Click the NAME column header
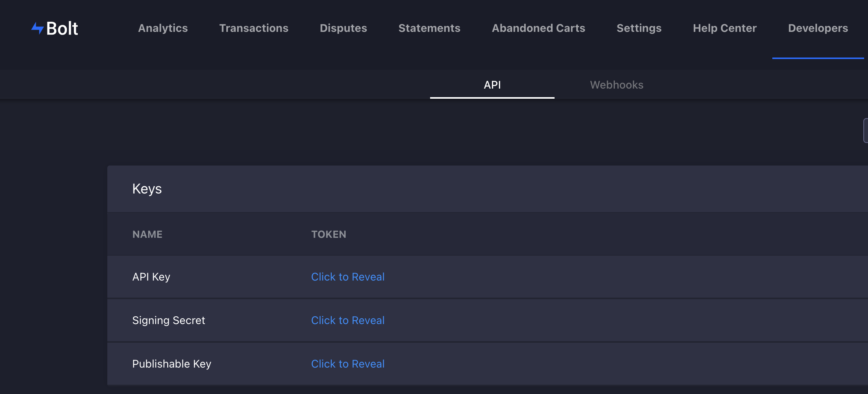The height and width of the screenshot is (394, 868). 147,234
